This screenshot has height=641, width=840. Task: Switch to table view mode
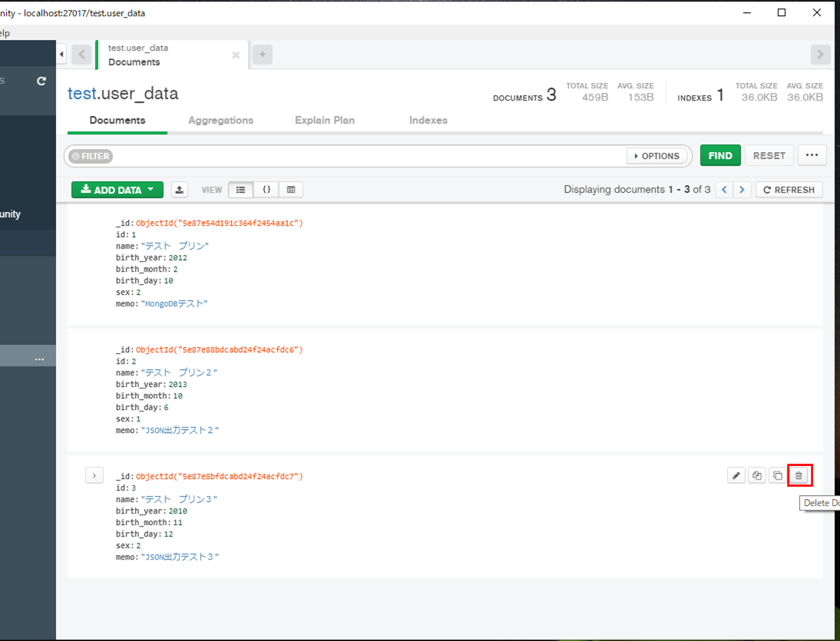[x=290, y=190]
